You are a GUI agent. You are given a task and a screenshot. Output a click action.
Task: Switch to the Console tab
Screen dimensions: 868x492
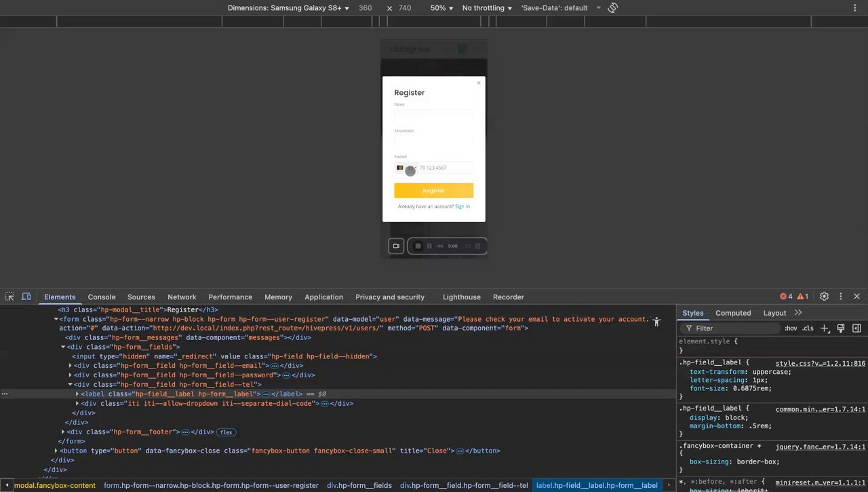coord(102,297)
